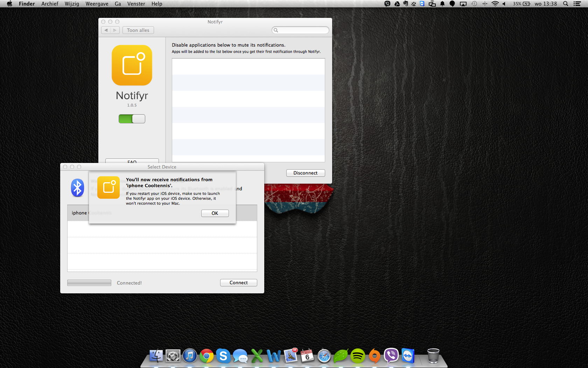Open Messages from the dock
This screenshot has width=588, height=368.
tap(240, 356)
